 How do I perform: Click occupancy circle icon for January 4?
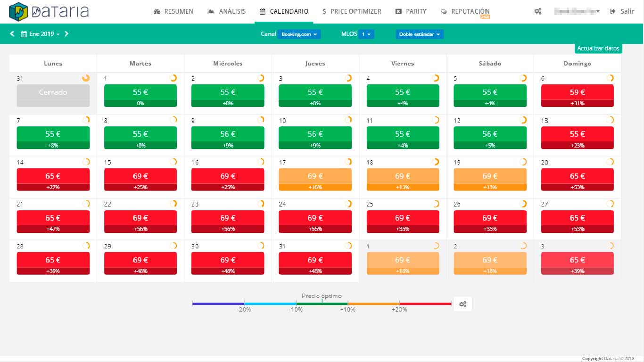tap(436, 78)
